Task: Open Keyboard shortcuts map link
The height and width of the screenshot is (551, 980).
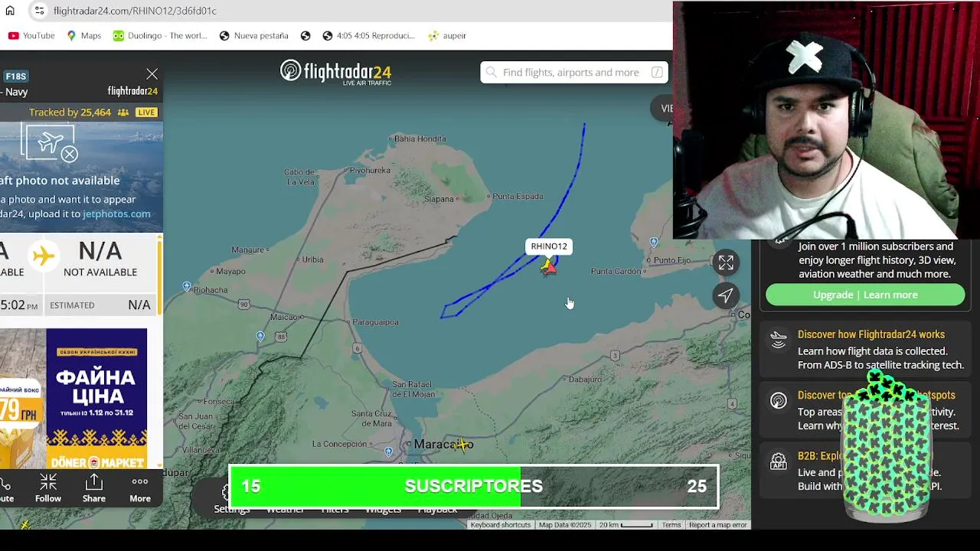Action: click(501, 525)
